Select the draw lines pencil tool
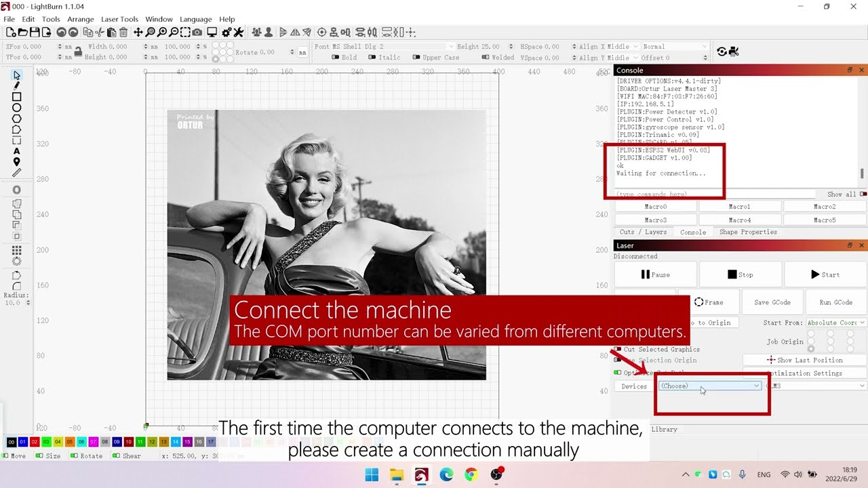 pos(17,86)
